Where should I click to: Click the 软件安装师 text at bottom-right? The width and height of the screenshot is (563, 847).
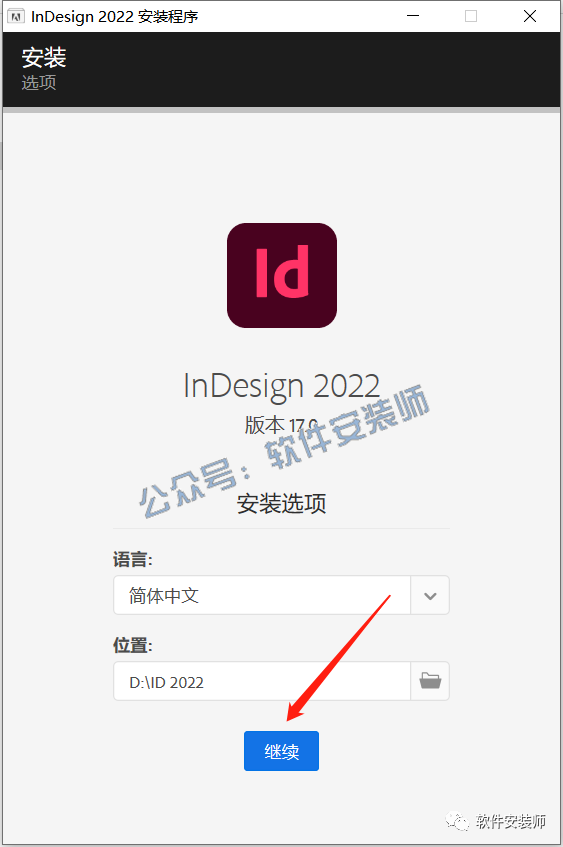tap(511, 822)
